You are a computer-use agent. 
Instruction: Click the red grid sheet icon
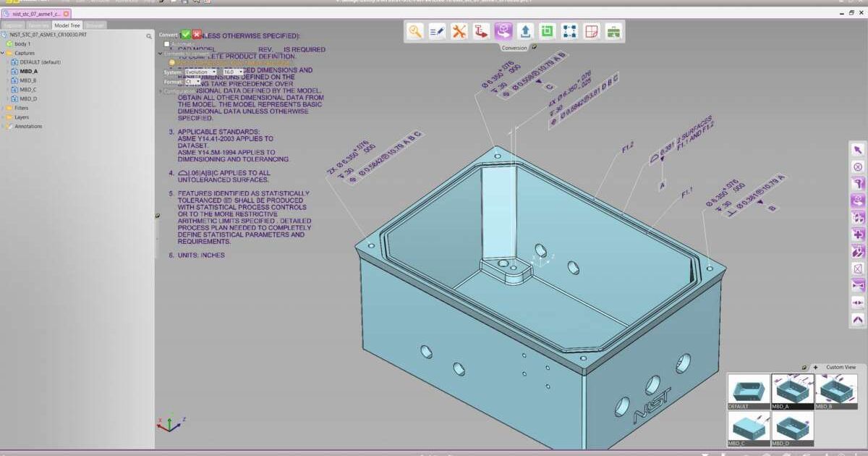click(x=592, y=31)
